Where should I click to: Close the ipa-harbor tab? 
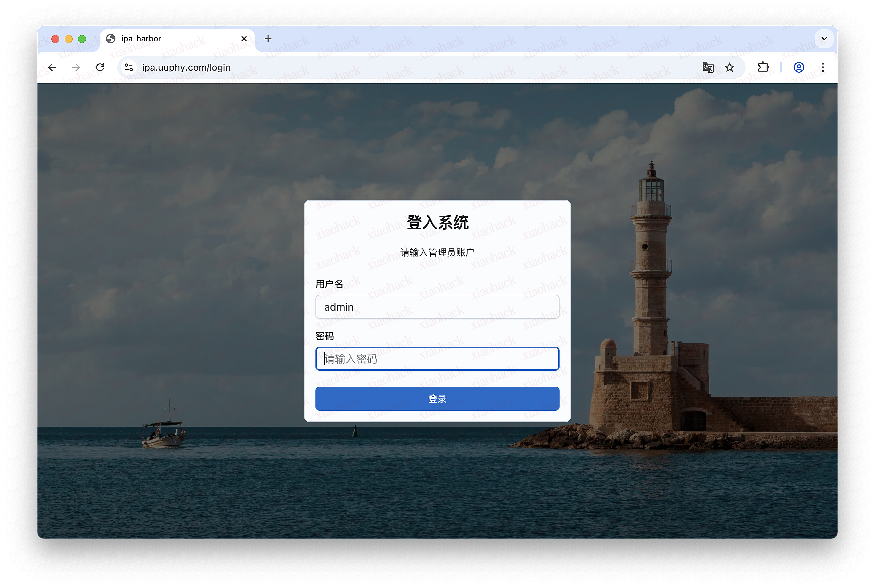point(244,39)
